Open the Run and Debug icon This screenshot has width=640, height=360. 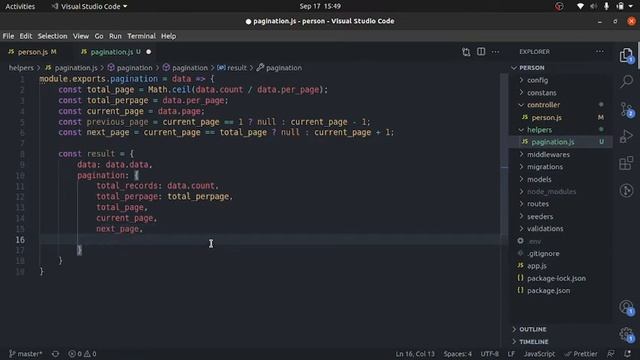(626, 136)
